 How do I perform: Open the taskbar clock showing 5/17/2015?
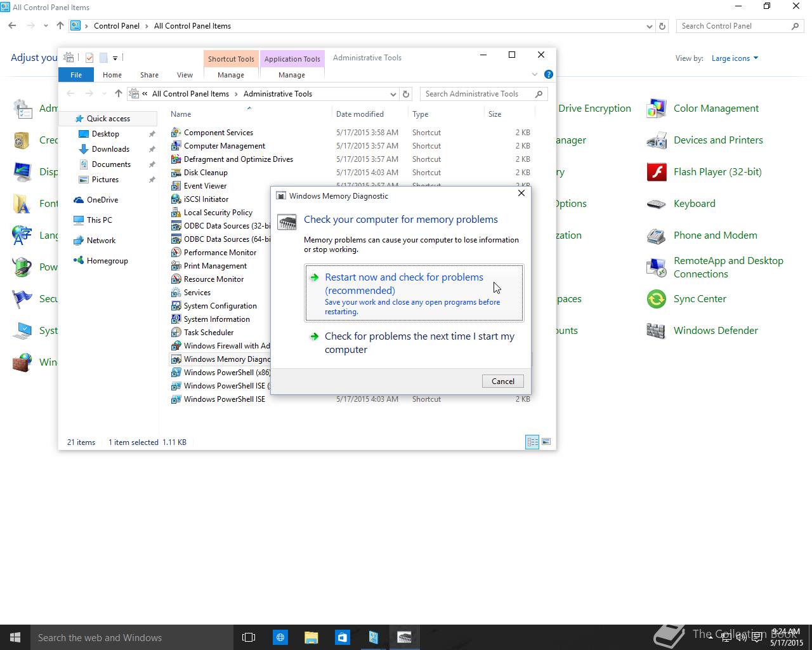(x=787, y=637)
